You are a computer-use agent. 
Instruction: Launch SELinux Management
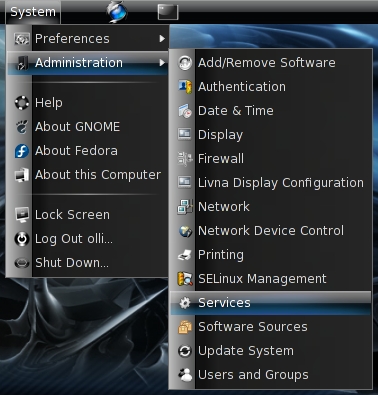click(270, 279)
